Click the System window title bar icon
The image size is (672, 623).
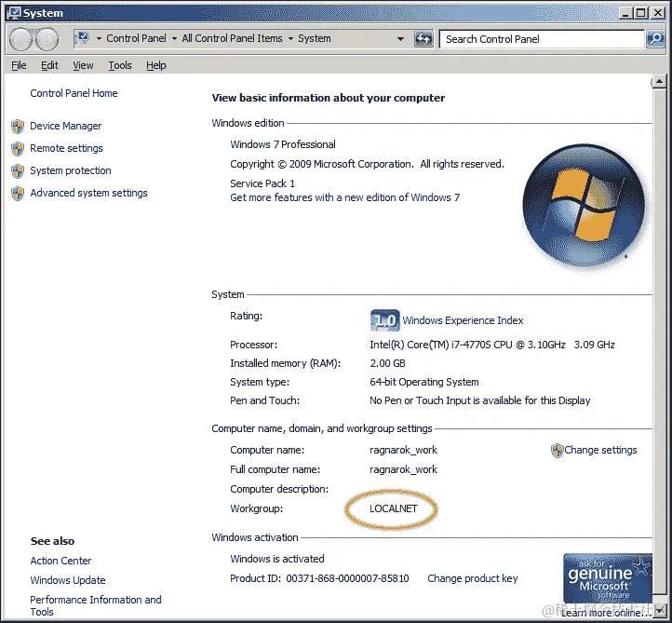pos(14,13)
